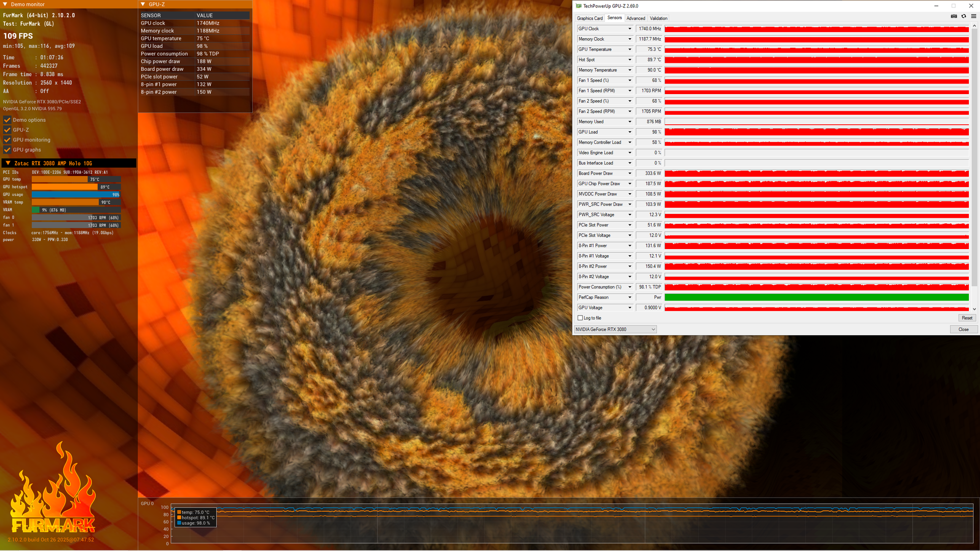980x551 pixels.
Task: Enable Log to file checkbox
Action: pyautogui.click(x=580, y=318)
